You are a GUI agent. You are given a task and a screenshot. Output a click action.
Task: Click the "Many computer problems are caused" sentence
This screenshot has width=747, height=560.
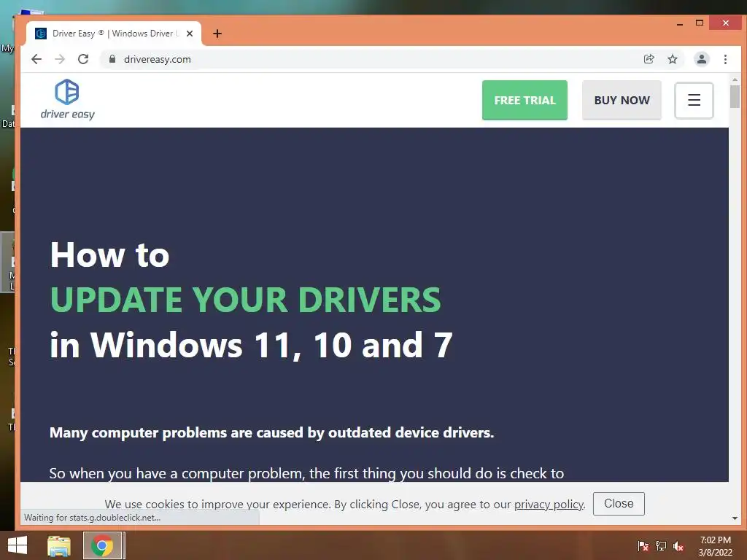pyautogui.click(x=271, y=432)
